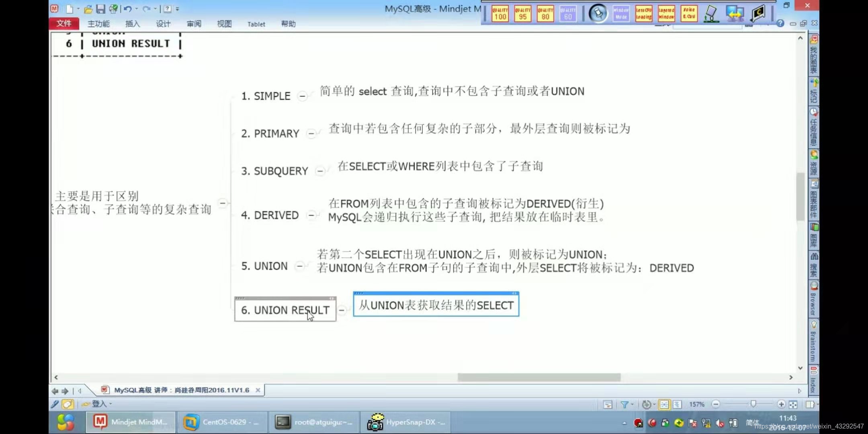
Task: Zoom out with the minus button
Action: click(x=716, y=404)
